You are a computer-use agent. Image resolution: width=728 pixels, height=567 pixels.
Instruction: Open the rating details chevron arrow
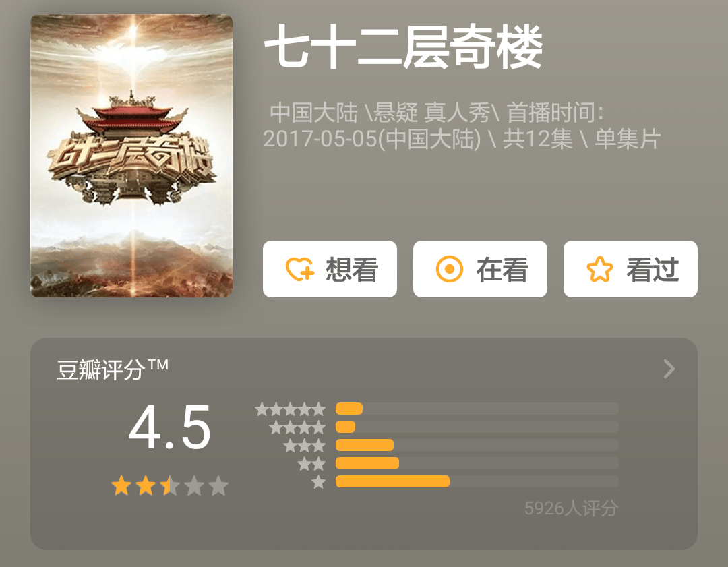point(669,369)
